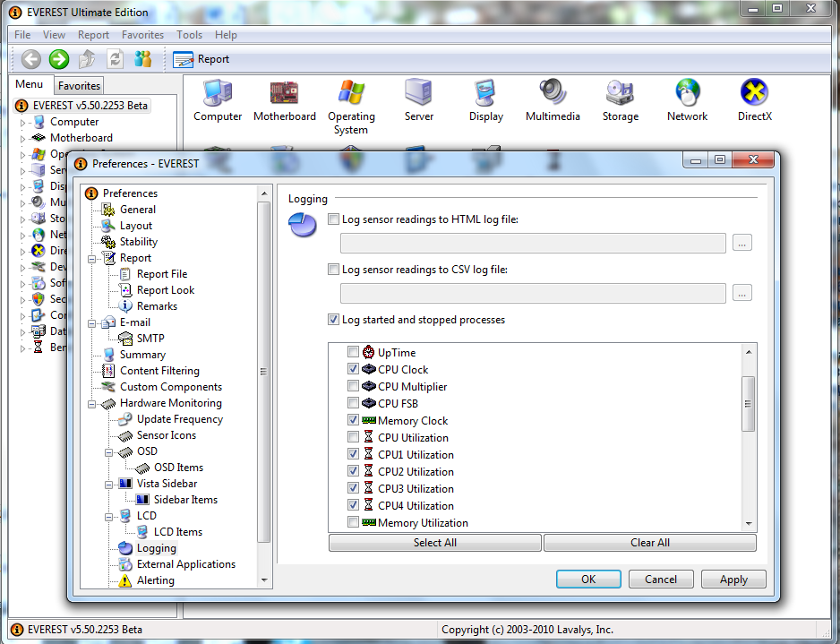
Task: Collapse the Hardware Monitoring node
Action: click(x=91, y=404)
